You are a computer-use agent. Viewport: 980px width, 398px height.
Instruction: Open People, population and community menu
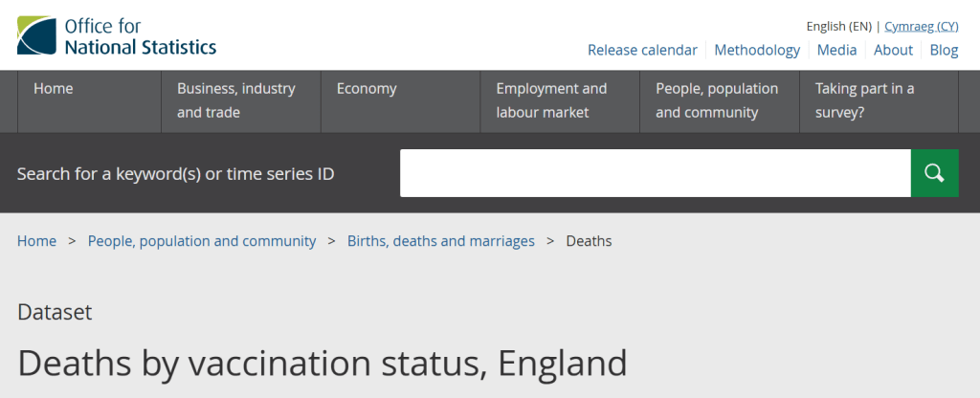717,100
